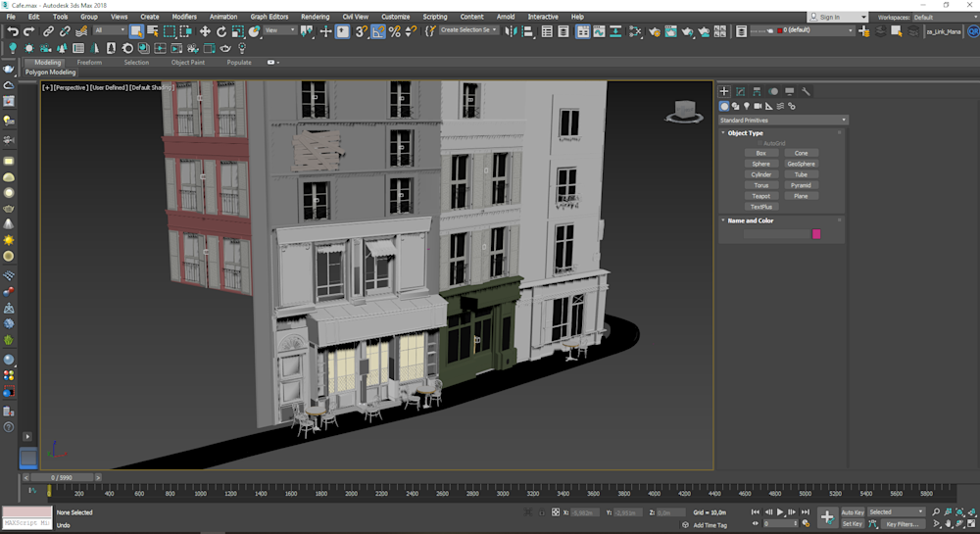Image resolution: width=980 pixels, height=534 pixels.
Task: Click the Undo arrow in main toolbar
Action: 13,31
